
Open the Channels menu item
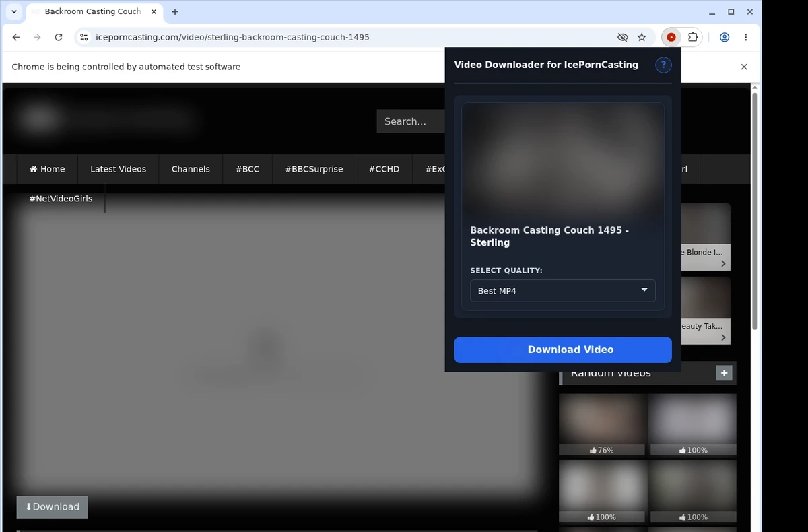click(191, 169)
